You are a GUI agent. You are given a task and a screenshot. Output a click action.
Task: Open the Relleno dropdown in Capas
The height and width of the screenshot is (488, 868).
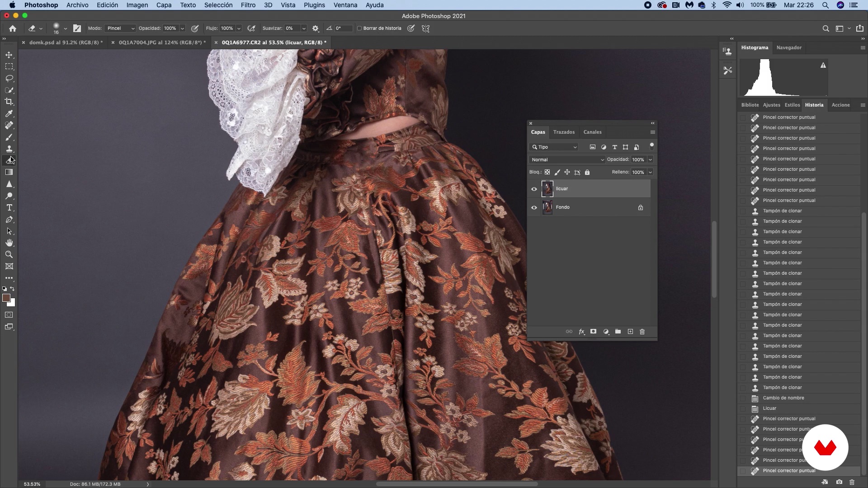pyautogui.click(x=650, y=172)
